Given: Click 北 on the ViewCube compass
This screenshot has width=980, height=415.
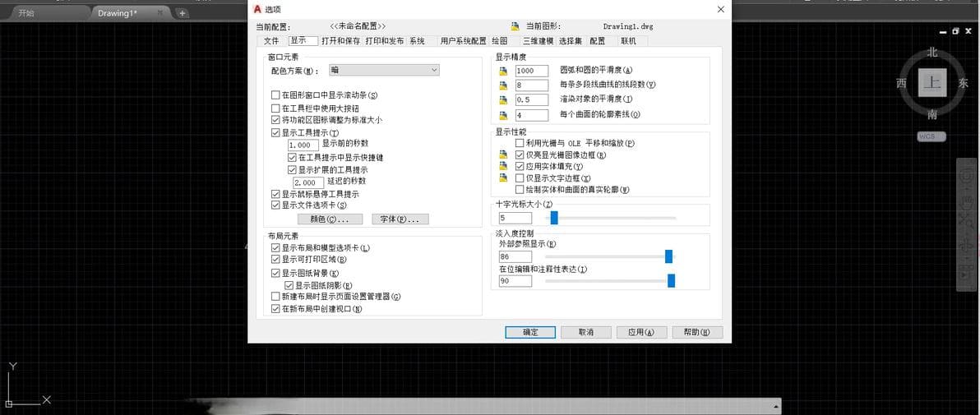Looking at the screenshot, I should 932,53.
